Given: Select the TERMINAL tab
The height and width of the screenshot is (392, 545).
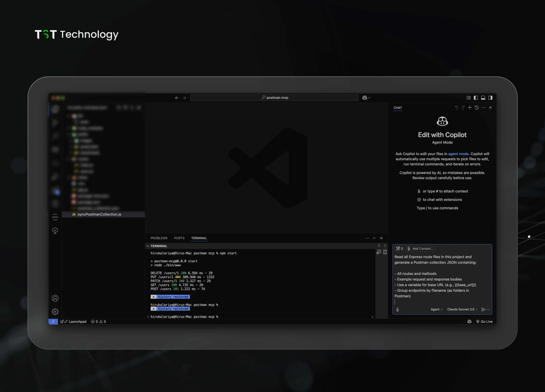Looking at the screenshot, I should click(199, 238).
